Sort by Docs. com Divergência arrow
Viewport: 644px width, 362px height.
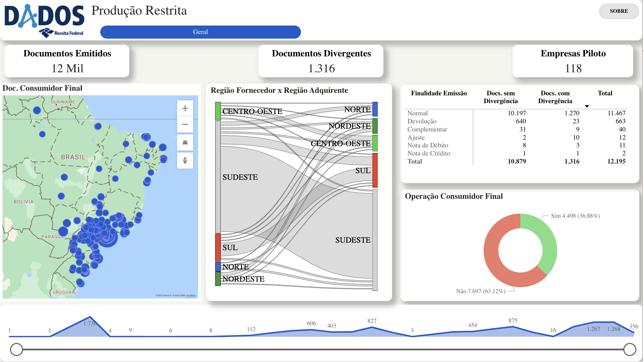tap(587, 106)
